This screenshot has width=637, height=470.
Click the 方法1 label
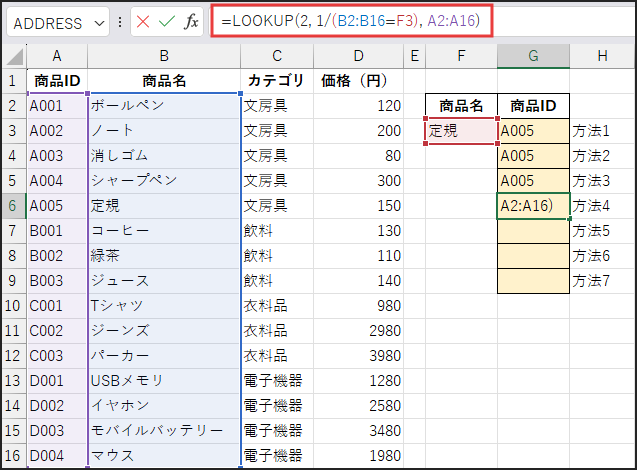point(591,131)
